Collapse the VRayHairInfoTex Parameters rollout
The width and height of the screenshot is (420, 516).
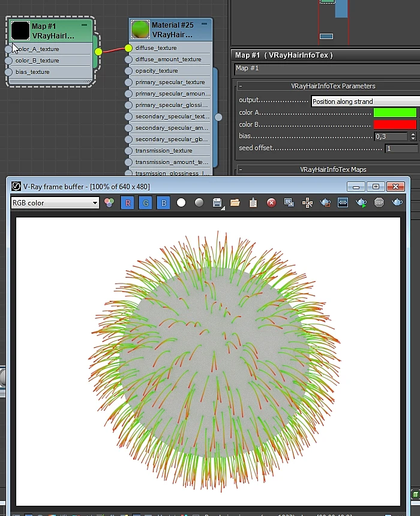[x=241, y=86]
